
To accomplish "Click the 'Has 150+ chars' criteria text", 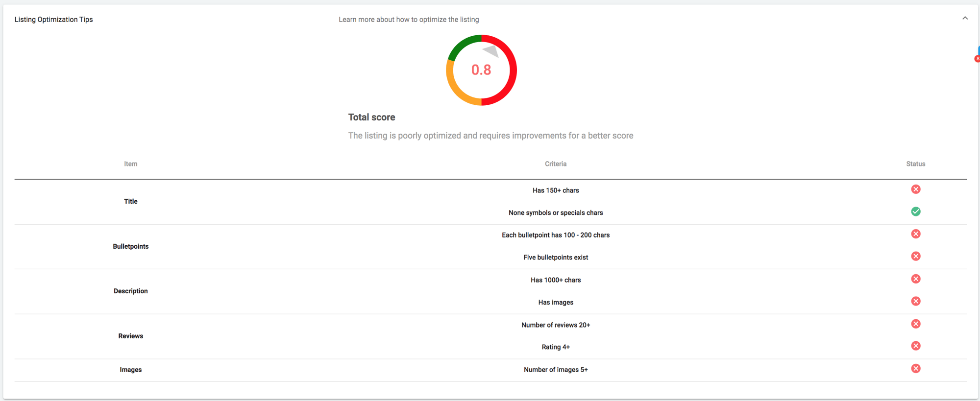I will coord(556,190).
